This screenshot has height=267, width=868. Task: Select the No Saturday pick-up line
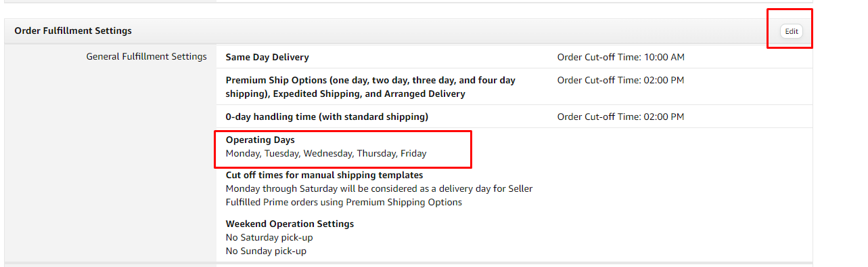pyautogui.click(x=269, y=238)
